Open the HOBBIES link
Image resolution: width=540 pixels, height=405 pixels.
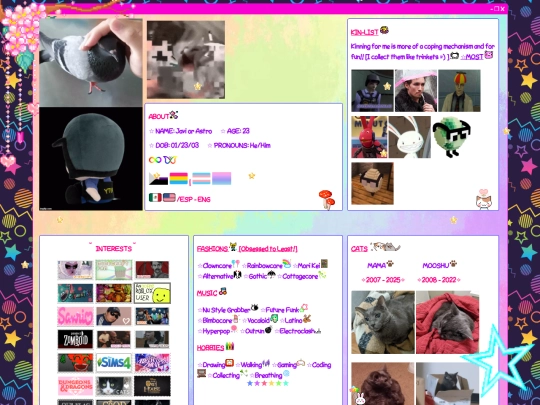[210, 348]
